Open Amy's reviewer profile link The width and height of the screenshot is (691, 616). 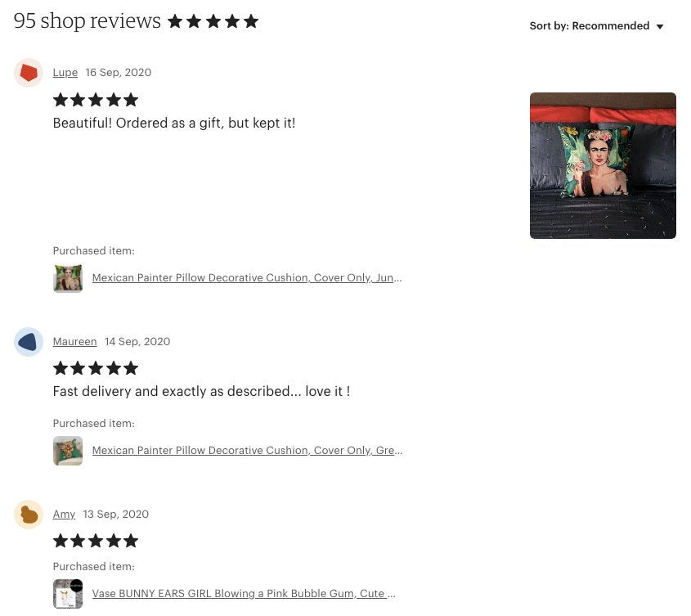(x=64, y=514)
